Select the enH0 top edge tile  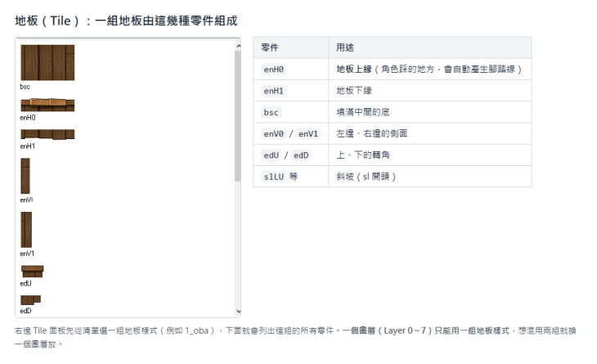click(x=47, y=105)
